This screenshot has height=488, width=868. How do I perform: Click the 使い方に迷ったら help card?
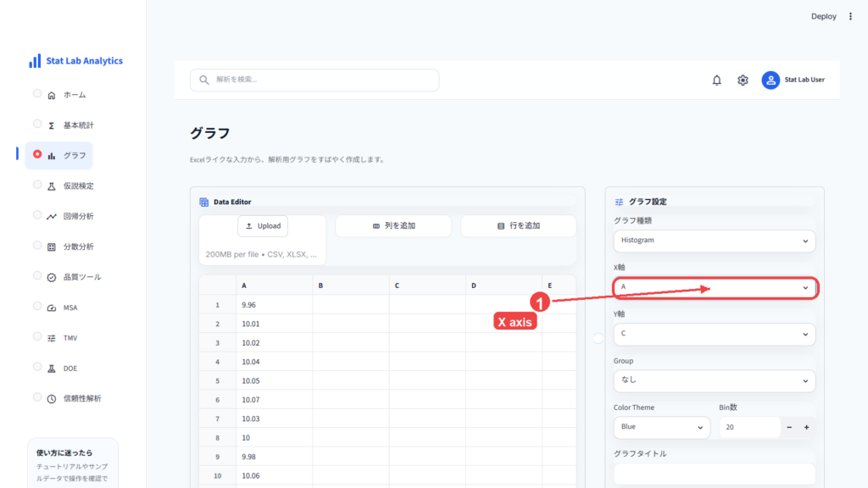(73, 463)
